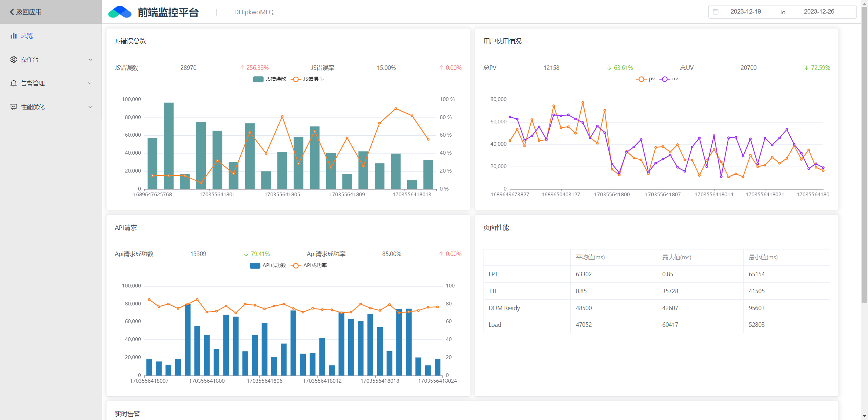Click API chart axis label 1703556418007
868x420 pixels.
[x=149, y=381]
